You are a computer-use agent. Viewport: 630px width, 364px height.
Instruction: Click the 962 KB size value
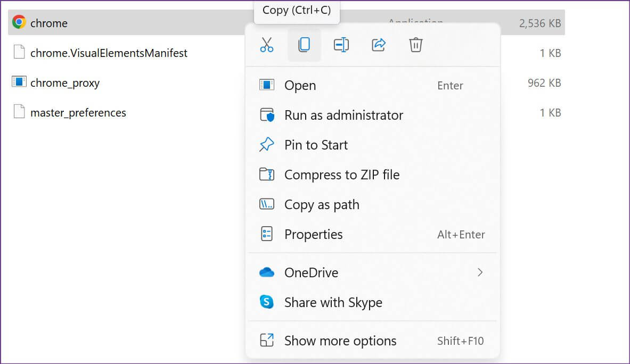pyautogui.click(x=544, y=83)
